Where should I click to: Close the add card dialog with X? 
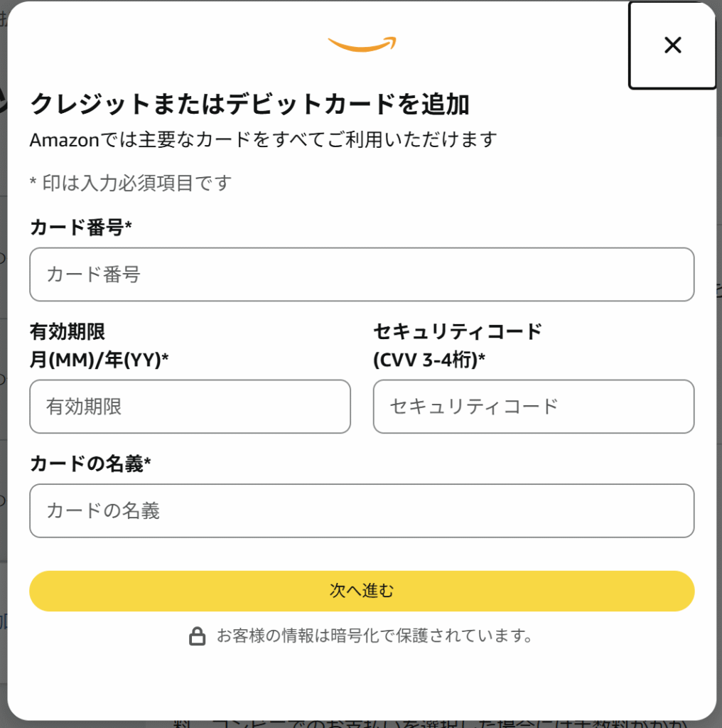point(672,45)
